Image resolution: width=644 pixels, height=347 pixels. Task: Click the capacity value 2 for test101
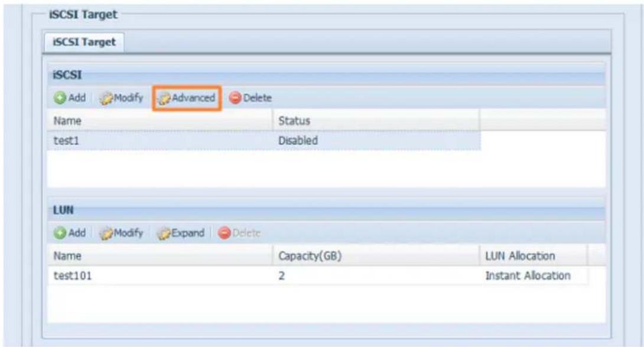coord(282,275)
